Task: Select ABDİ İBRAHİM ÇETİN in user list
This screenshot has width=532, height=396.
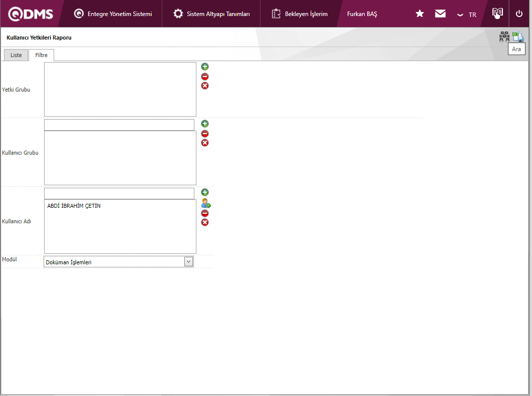Action: 74,206
